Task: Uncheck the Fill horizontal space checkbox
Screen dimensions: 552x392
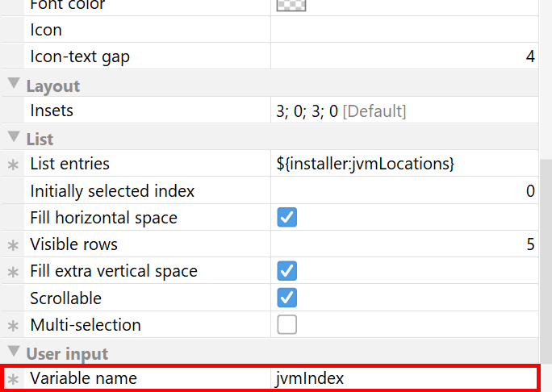Action: (286, 217)
